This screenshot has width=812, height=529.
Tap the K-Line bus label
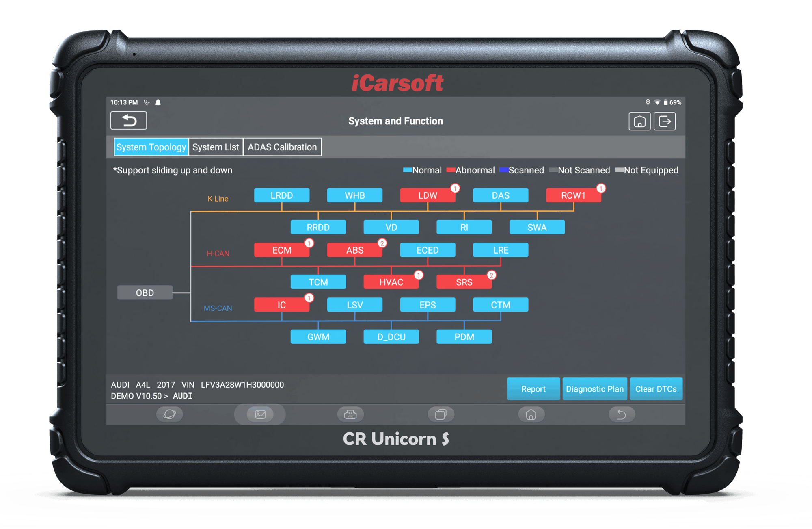click(218, 199)
